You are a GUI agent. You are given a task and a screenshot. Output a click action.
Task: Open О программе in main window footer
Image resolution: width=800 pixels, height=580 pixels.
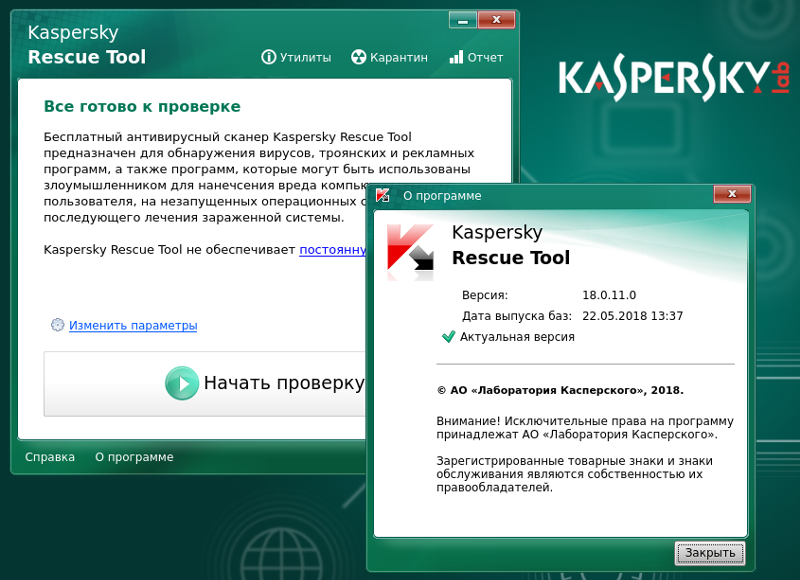click(134, 457)
